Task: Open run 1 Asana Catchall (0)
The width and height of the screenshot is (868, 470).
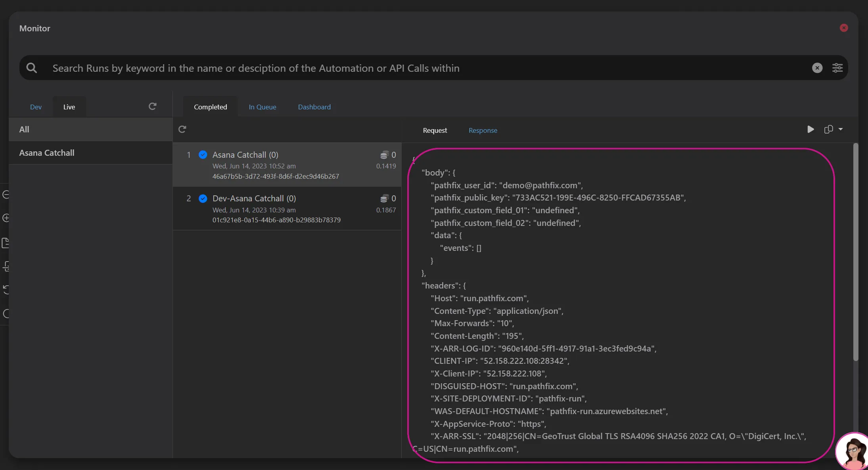Action: 287,164
